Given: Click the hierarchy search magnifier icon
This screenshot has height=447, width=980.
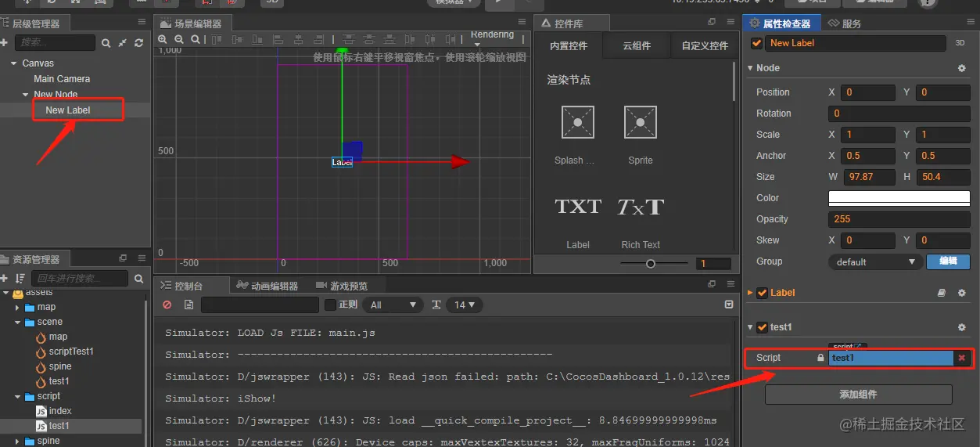Looking at the screenshot, I should pos(106,42).
